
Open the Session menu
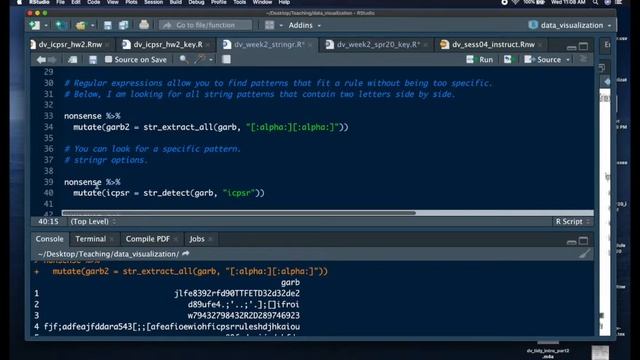(153, 2)
